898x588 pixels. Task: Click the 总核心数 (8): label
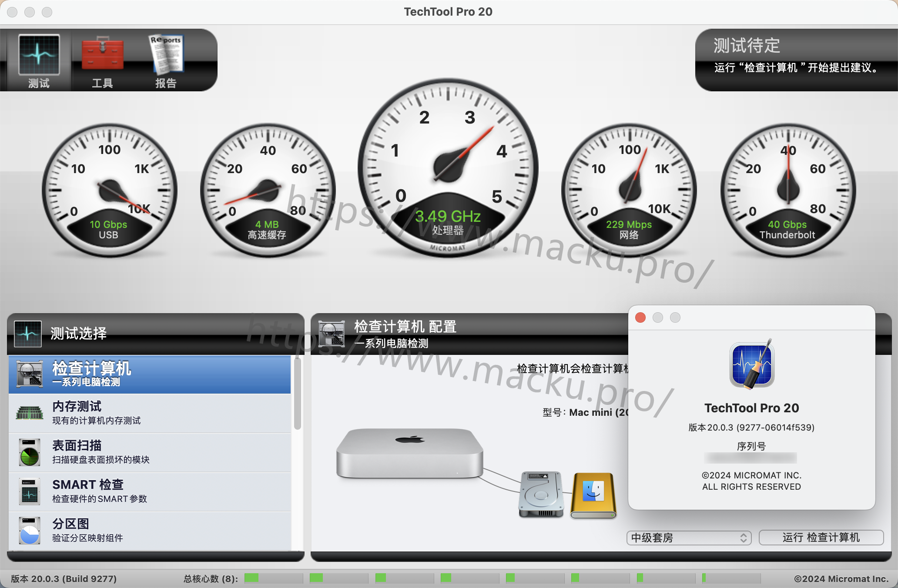(x=211, y=579)
